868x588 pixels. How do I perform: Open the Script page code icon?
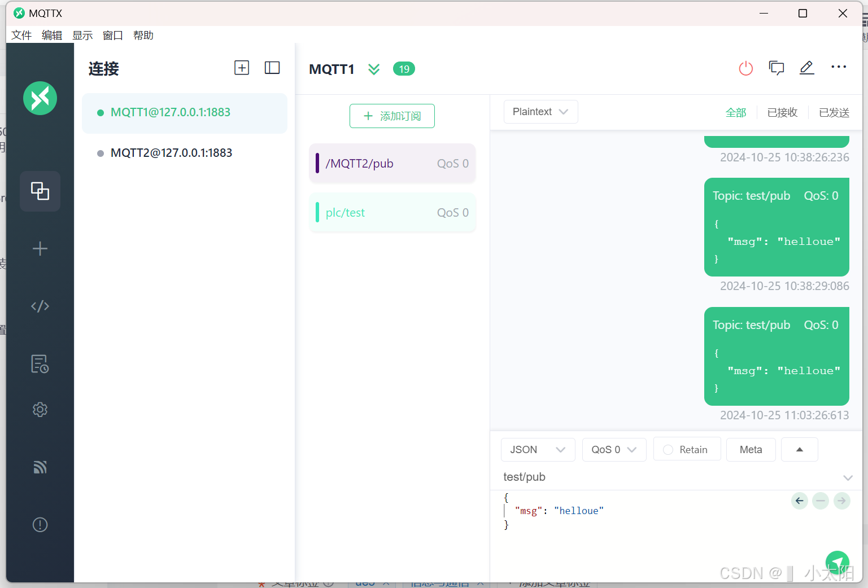(40, 306)
